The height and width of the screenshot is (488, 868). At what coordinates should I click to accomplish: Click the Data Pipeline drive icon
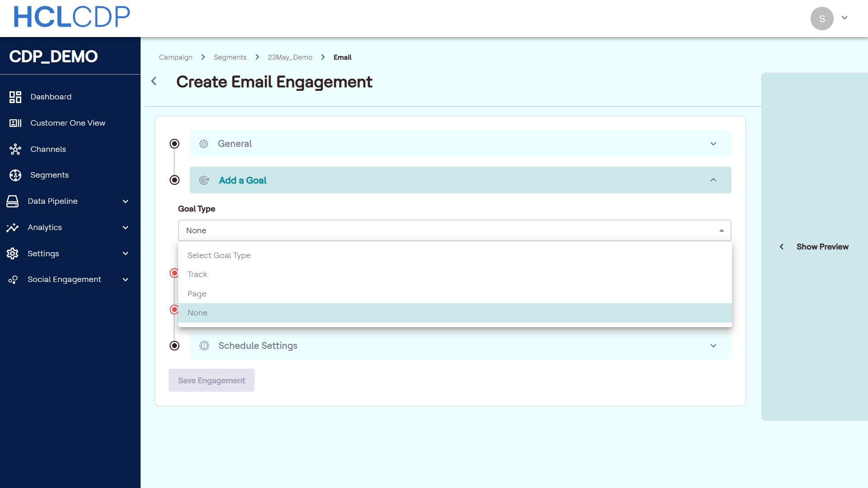tap(13, 202)
